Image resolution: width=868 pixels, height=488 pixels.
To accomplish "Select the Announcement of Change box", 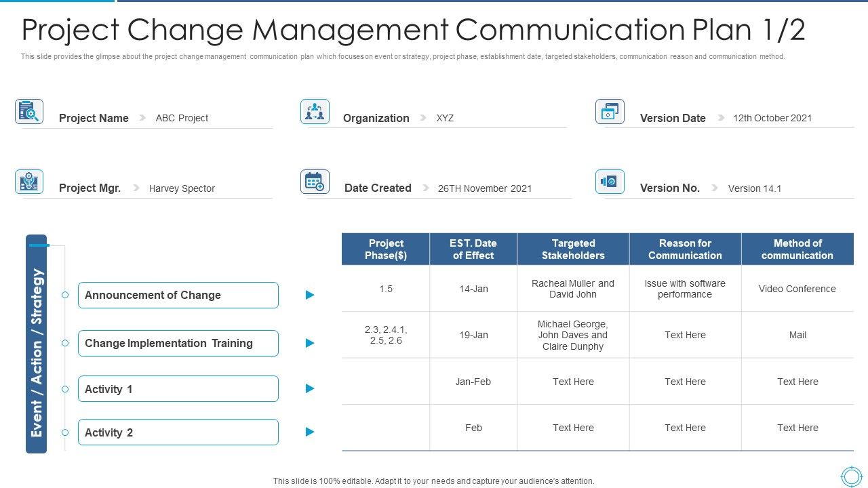I will pyautogui.click(x=178, y=295).
